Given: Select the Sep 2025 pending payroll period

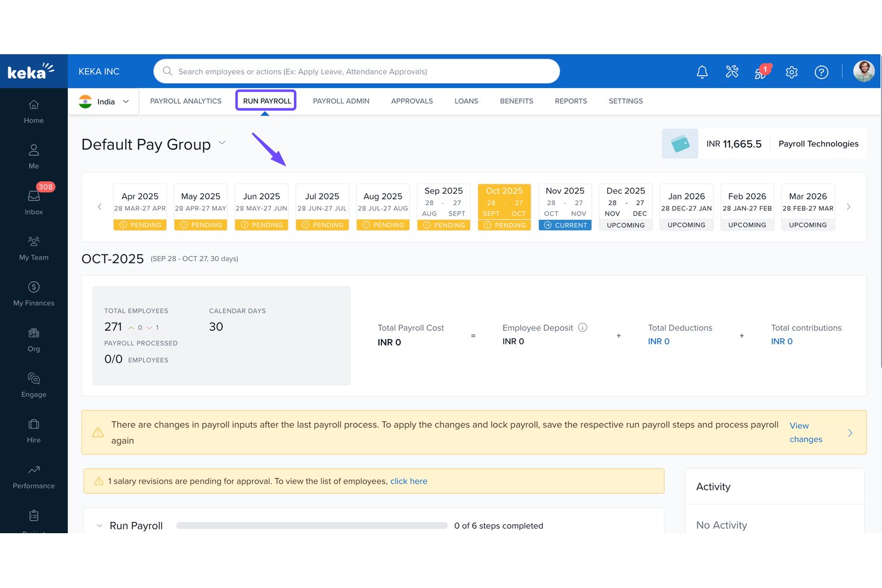Looking at the screenshot, I should point(444,207).
